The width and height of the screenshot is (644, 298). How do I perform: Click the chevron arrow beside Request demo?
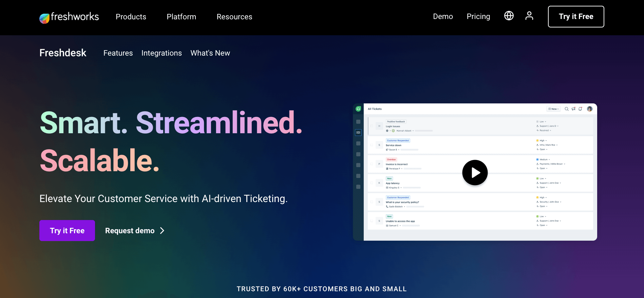click(x=162, y=231)
